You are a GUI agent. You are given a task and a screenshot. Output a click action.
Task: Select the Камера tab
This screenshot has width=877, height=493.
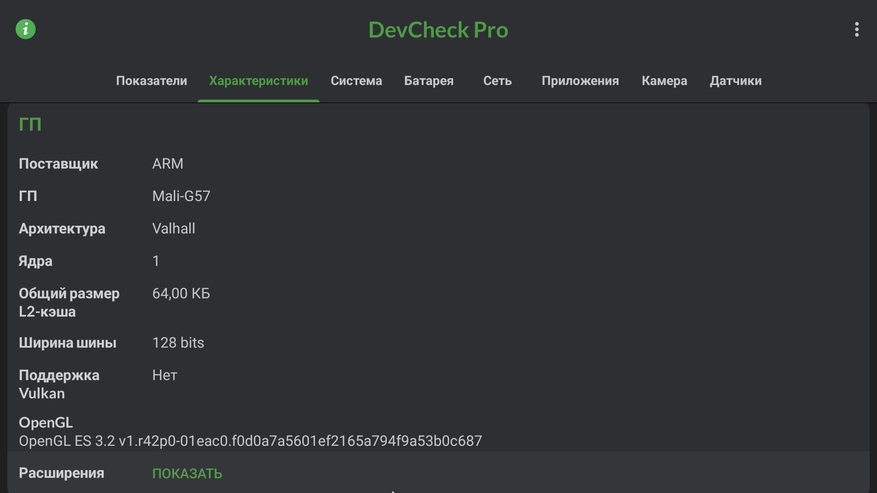pos(664,81)
